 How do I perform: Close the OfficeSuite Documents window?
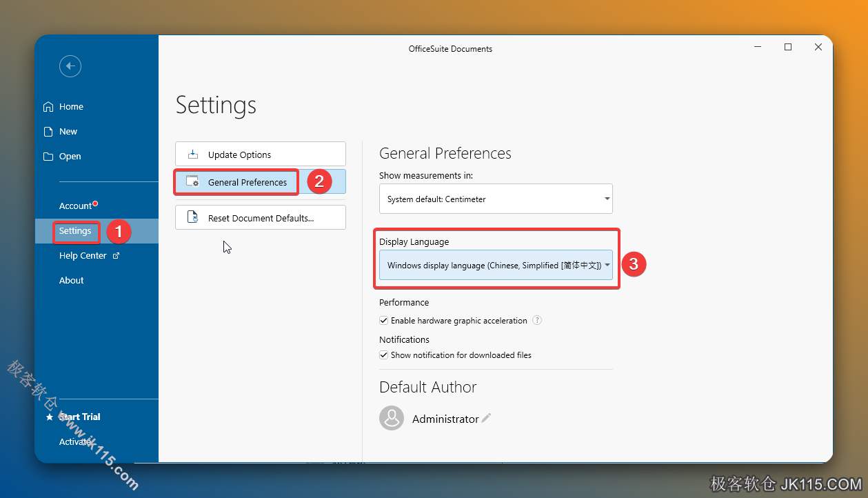[818, 47]
